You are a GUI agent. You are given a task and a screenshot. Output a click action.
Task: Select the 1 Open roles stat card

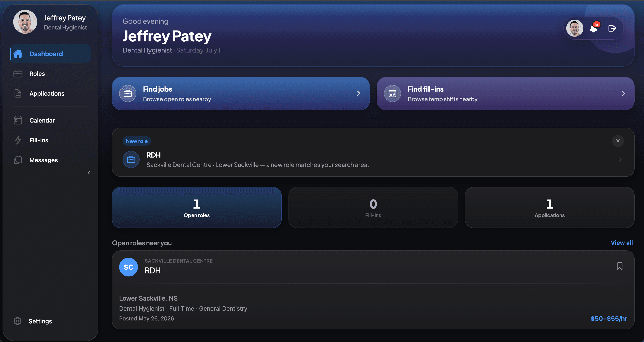[197, 208]
